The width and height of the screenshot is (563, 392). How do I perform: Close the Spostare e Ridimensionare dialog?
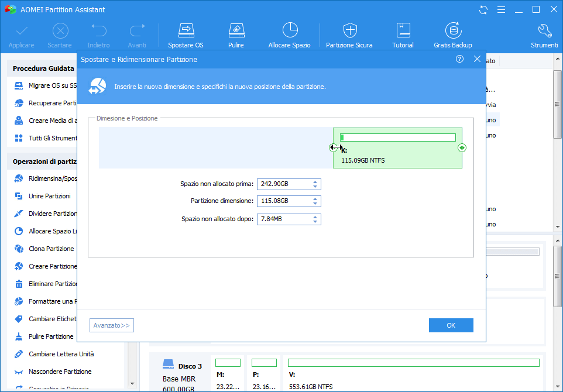point(477,59)
